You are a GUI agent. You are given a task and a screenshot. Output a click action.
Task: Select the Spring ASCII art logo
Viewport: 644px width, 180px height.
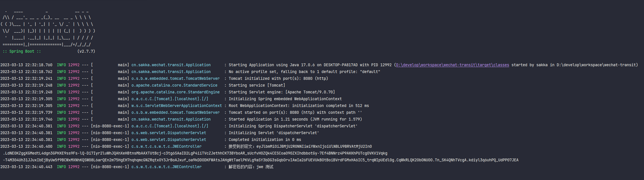pos(47,28)
